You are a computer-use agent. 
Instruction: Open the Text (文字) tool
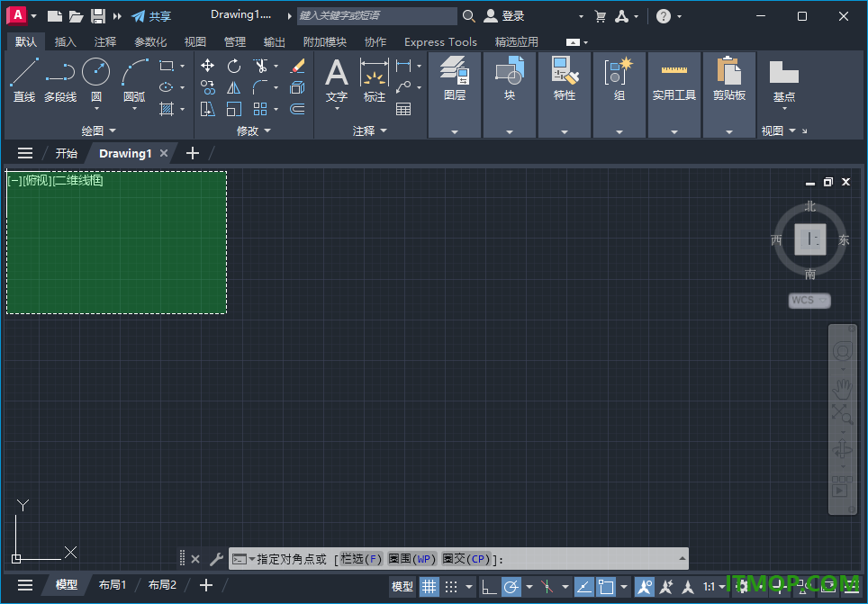tap(337, 79)
